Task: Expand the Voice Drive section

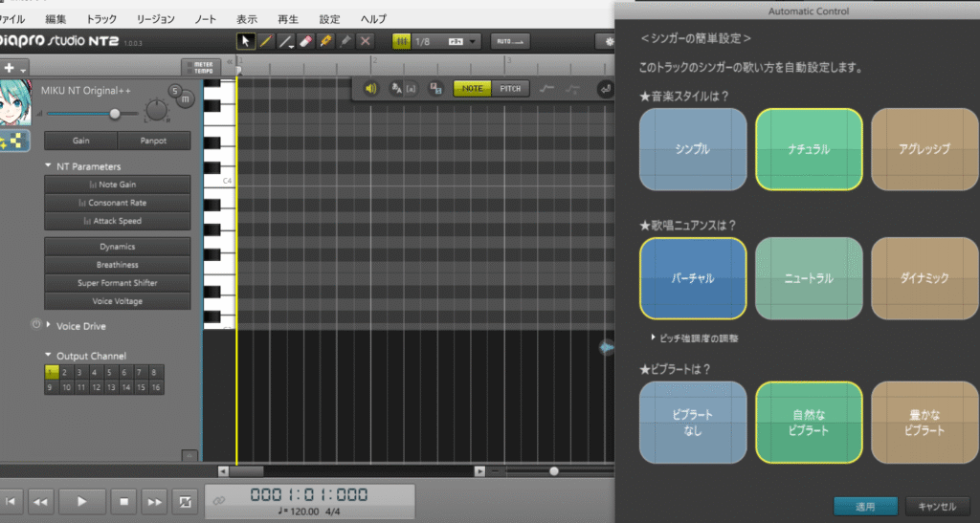Action: point(48,324)
